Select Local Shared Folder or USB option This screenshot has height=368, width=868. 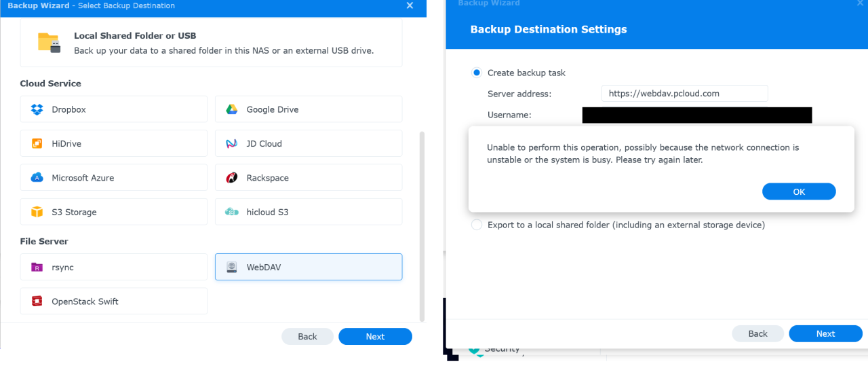pyautogui.click(x=211, y=43)
